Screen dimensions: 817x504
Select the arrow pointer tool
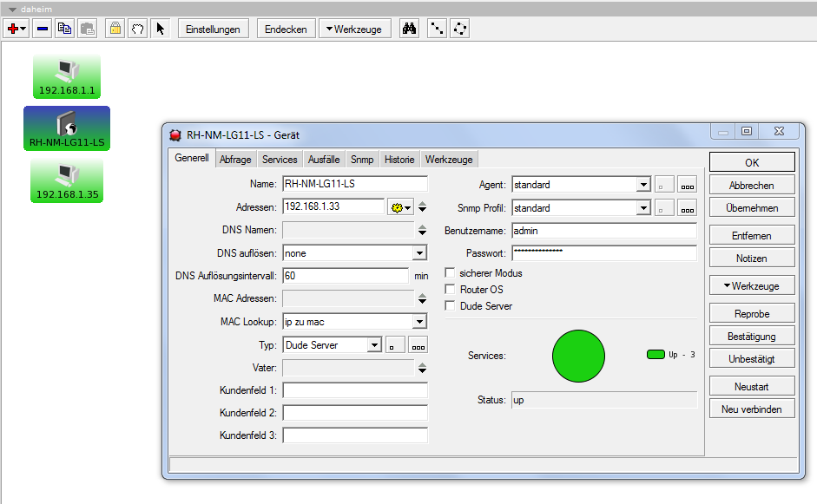[x=160, y=29]
